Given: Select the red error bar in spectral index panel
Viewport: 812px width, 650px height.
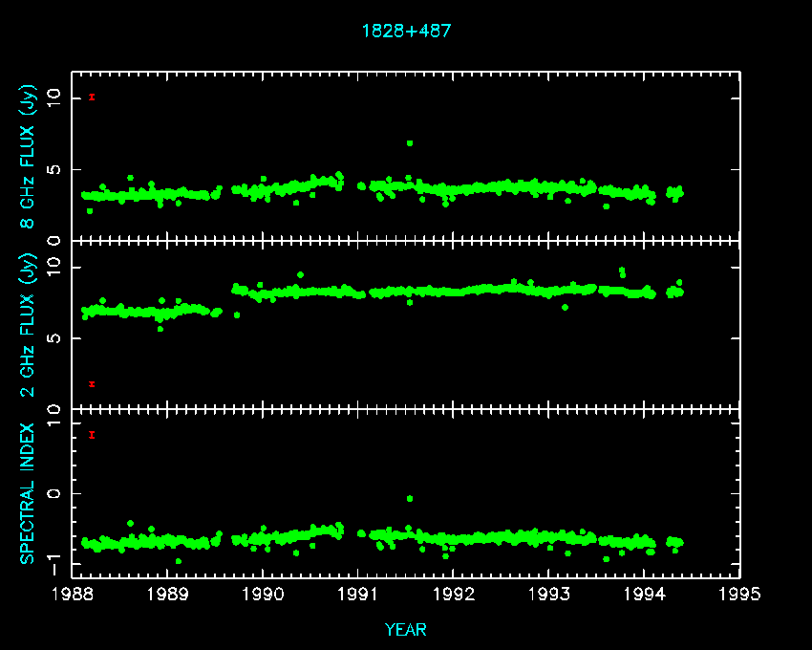Looking at the screenshot, I should click(92, 435).
